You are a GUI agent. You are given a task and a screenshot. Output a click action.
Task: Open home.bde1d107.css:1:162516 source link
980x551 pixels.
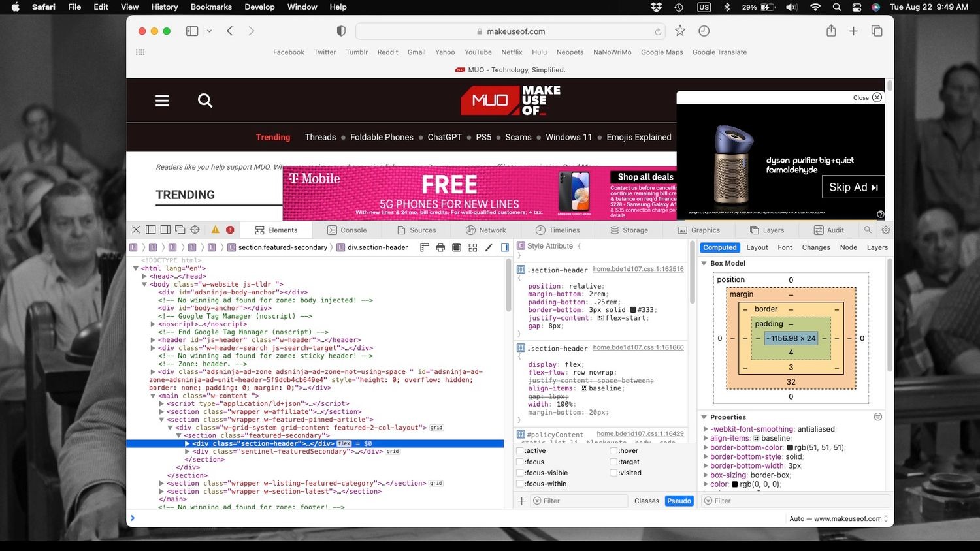638,269
